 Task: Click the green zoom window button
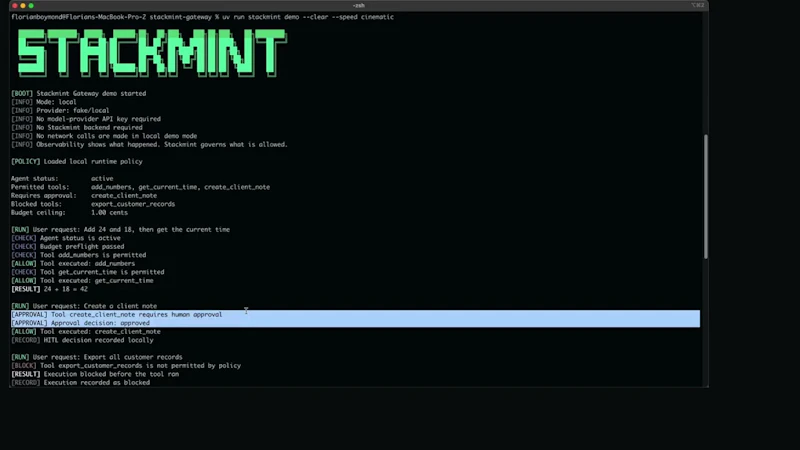(31, 6)
